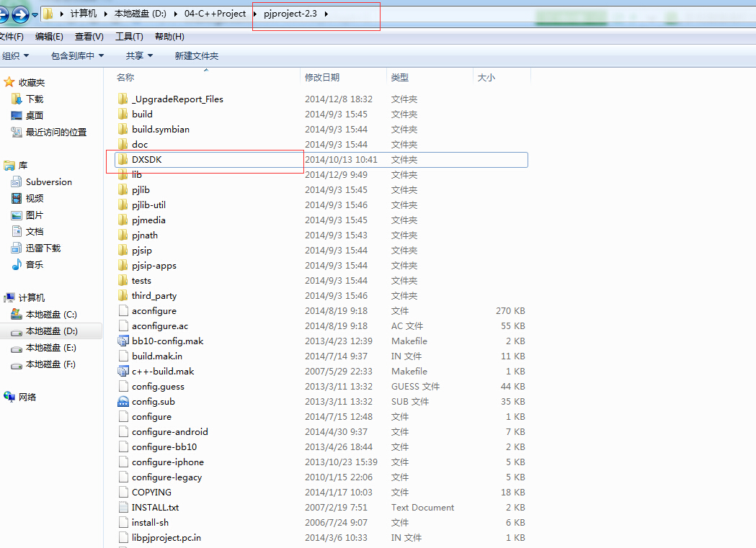Select 本地磁盘 (F:) drive icon
Screen dimensions: 756x548
[17, 365]
